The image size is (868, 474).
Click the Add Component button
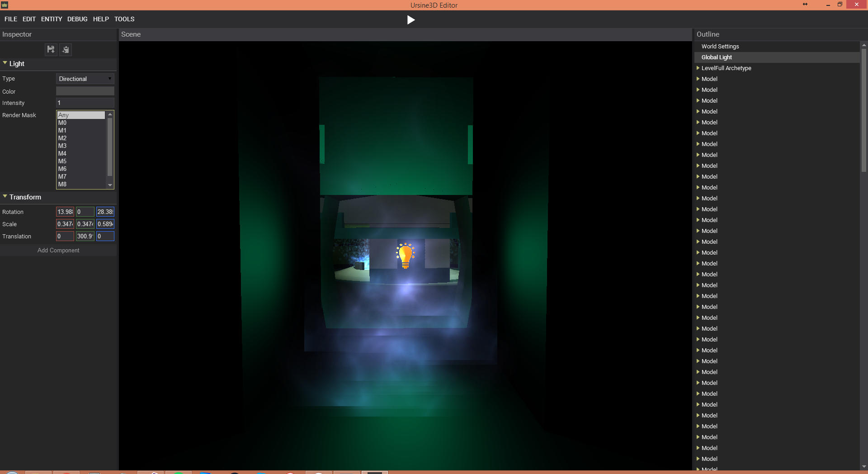coord(58,250)
